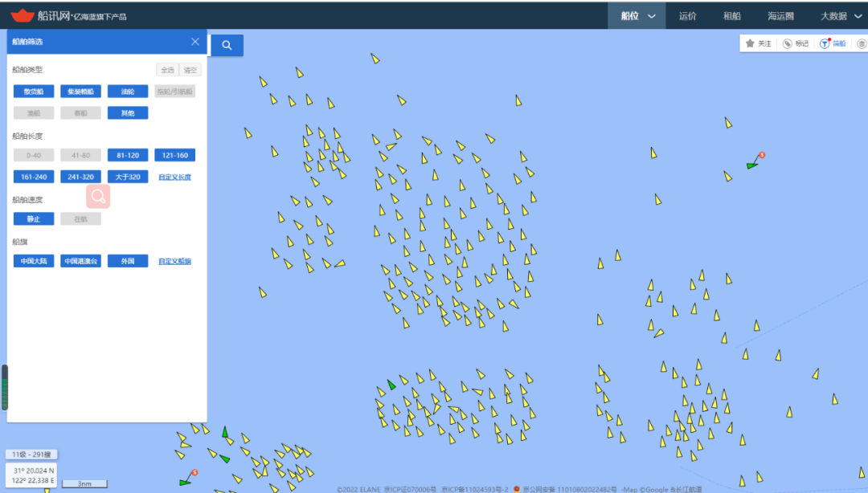Image resolution: width=868 pixels, height=493 pixels.
Task: Close the 船舶筛选 filter panel
Action: (195, 42)
